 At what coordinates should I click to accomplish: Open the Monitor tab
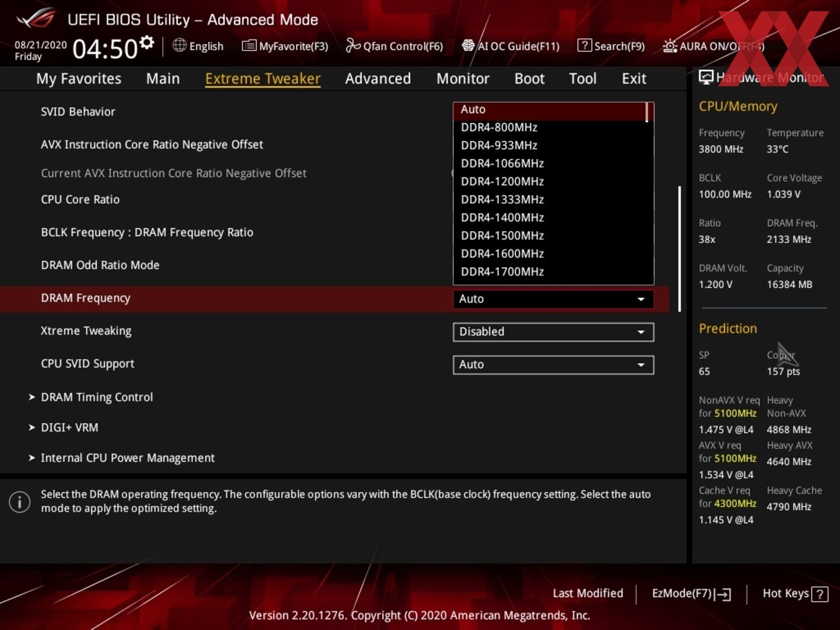(463, 78)
